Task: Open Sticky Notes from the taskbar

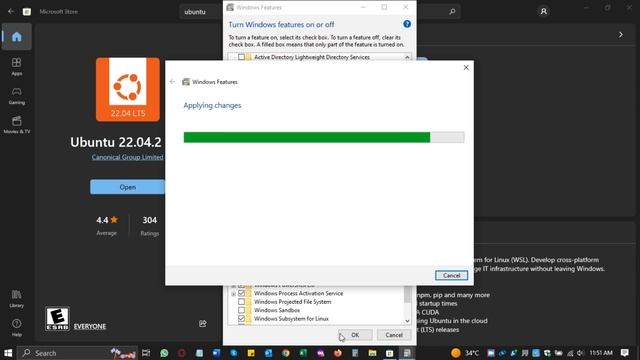Action: coord(251,353)
